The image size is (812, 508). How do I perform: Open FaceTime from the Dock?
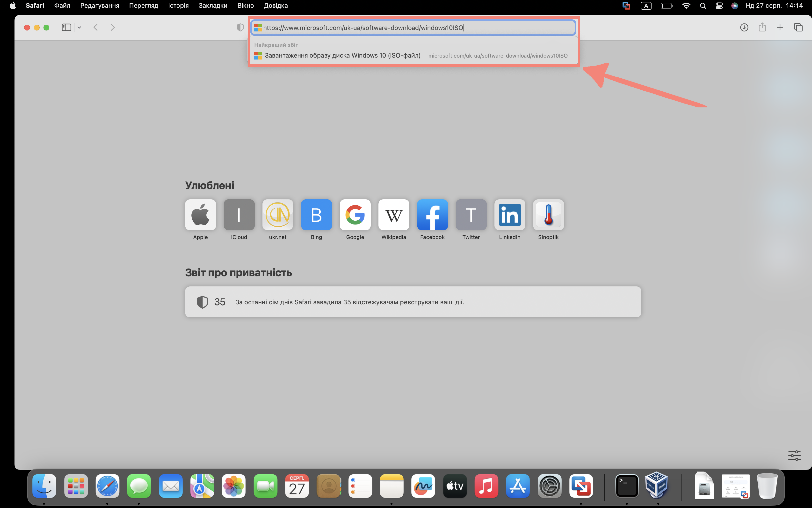tap(265, 486)
